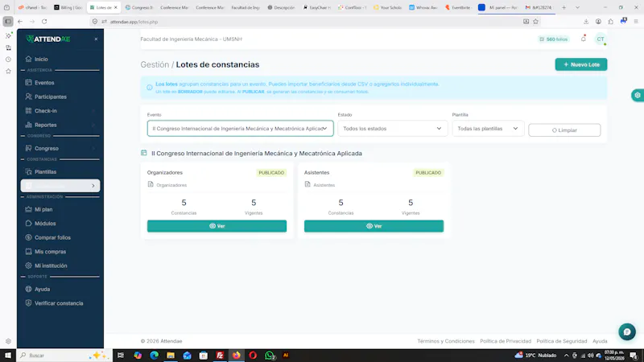Screen dimensions: 644x362
Task: Bookmark this page with the star
Action: [x=535, y=22]
